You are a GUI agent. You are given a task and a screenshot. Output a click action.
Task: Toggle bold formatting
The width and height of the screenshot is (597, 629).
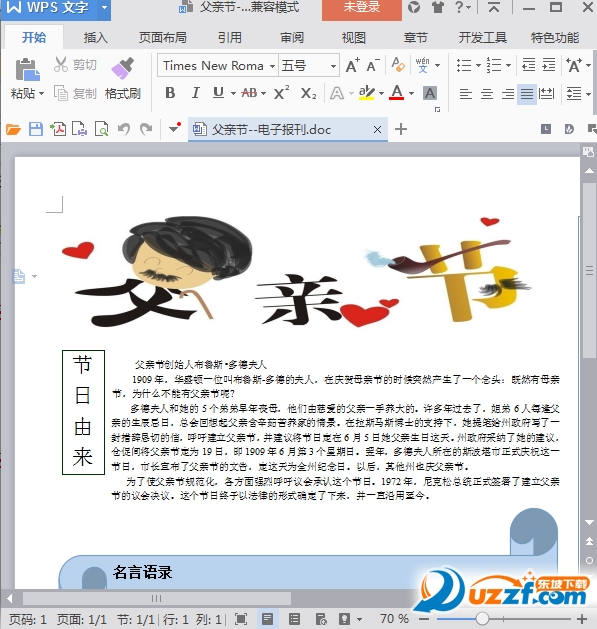click(x=170, y=93)
